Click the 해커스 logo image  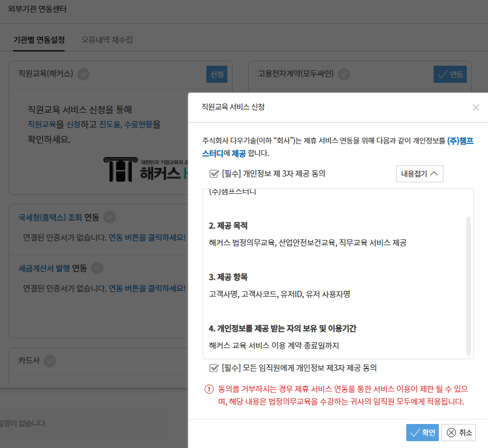[x=146, y=169]
